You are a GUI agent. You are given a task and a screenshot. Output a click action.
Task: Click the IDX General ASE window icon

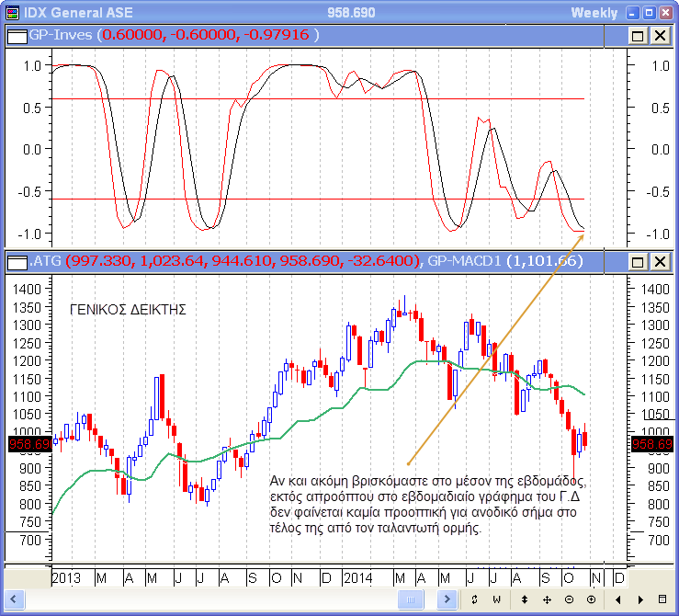12,12
